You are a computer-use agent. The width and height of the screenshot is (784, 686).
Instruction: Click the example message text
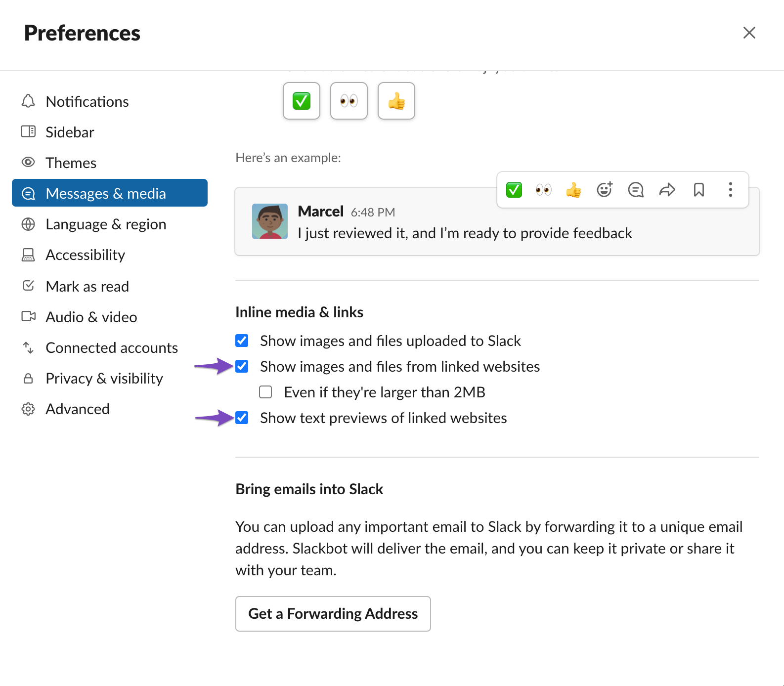pos(465,233)
